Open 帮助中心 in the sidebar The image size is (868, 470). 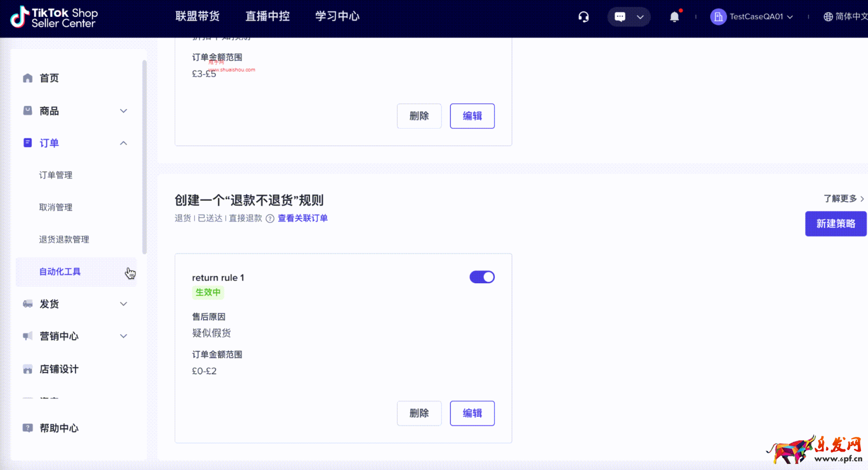[59, 428]
